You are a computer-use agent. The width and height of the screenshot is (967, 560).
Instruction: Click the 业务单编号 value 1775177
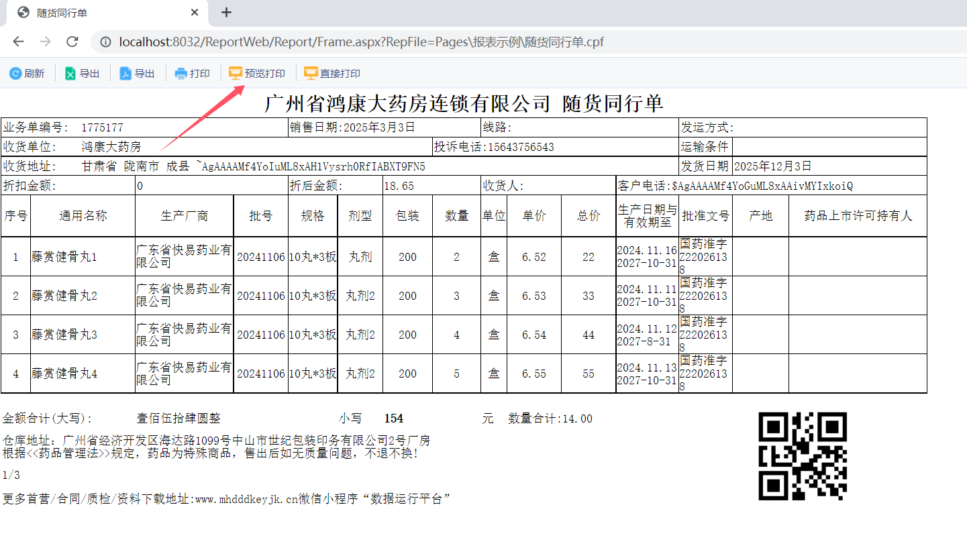point(102,127)
